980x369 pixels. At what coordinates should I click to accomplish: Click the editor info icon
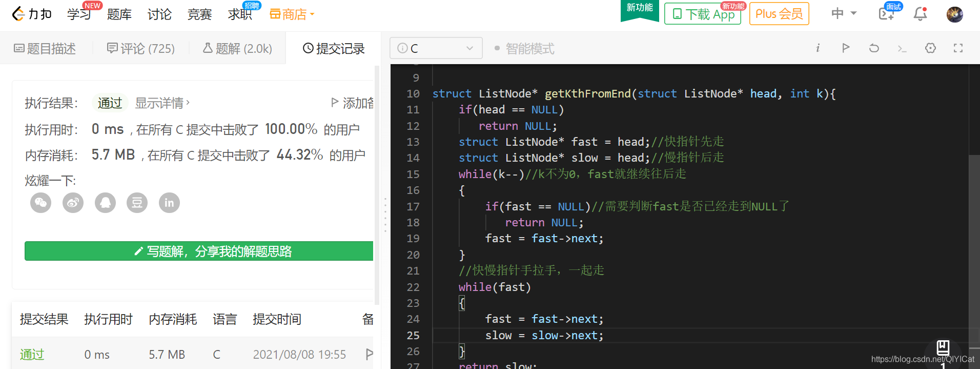(x=818, y=48)
